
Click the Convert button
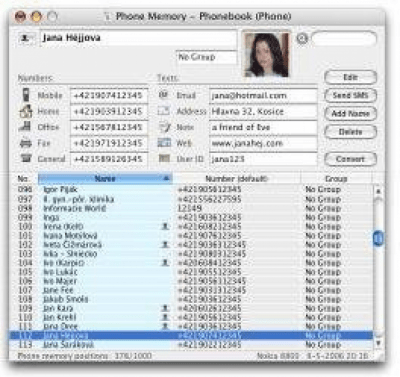pos(350,159)
